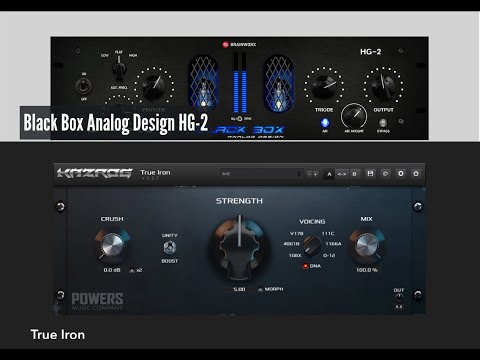The image size is (480, 360).
Task: Click the True Iron plugin title text
Action: tap(155, 172)
